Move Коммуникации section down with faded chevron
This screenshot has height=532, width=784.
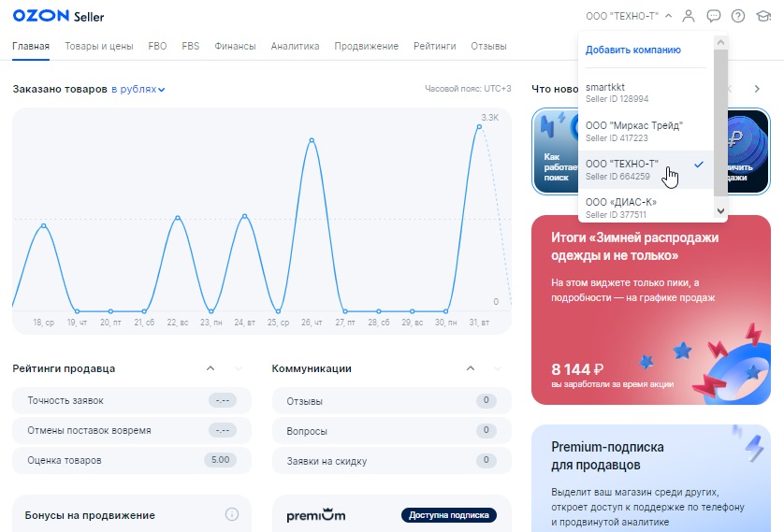pyautogui.click(x=498, y=368)
